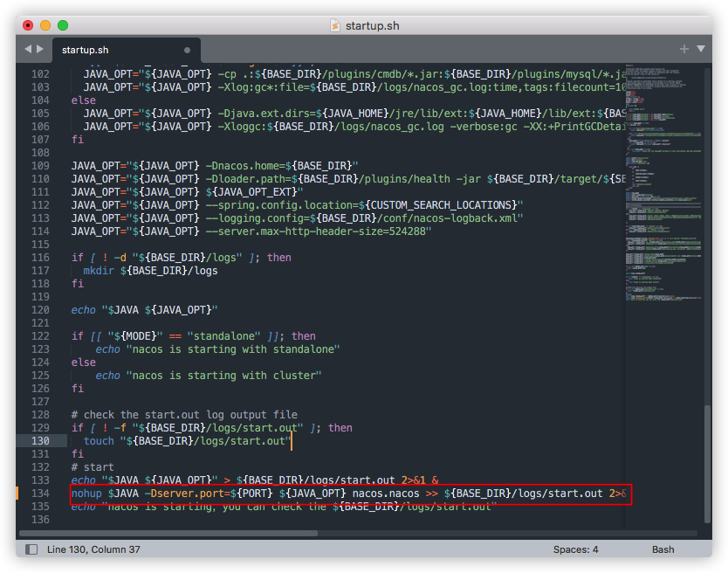
Task: Click the 'mkdir' command on line 117
Action: pyautogui.click(x=99, y=271)
